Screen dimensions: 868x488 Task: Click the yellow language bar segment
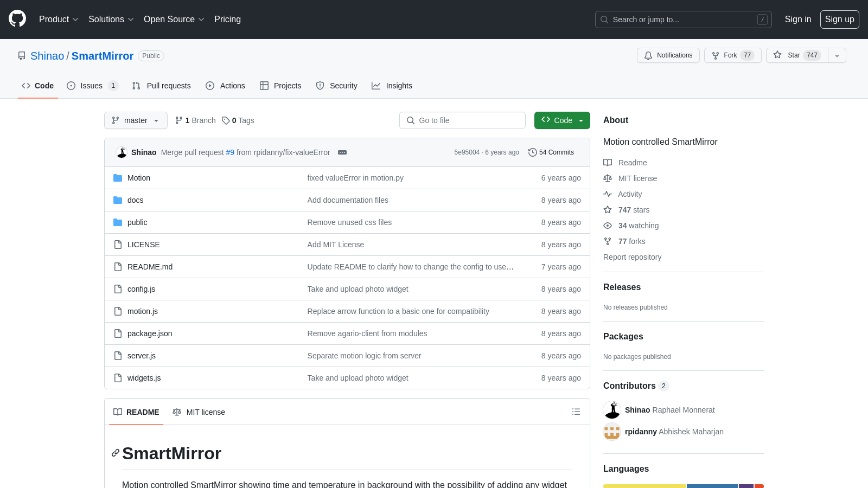[x=644, y=486]
